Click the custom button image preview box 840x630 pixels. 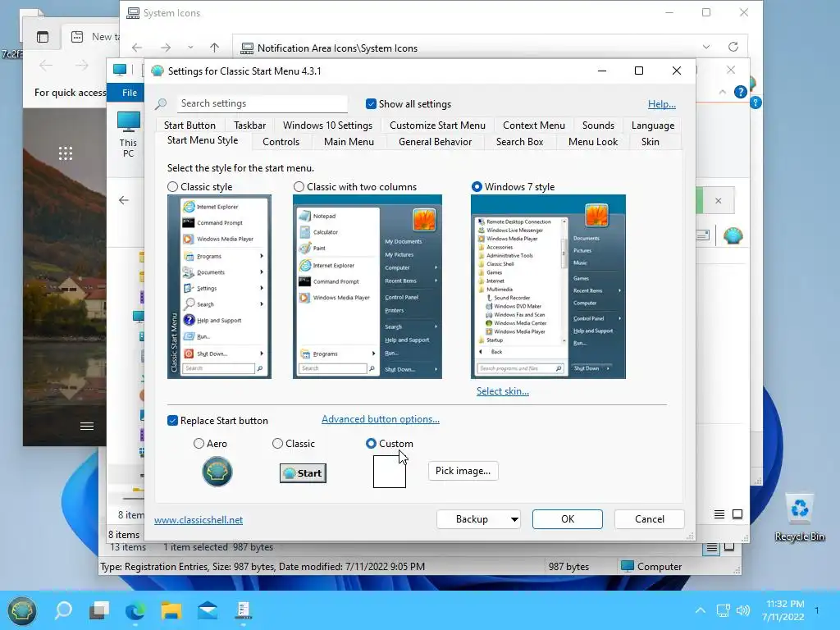click(x=390, y=472)
